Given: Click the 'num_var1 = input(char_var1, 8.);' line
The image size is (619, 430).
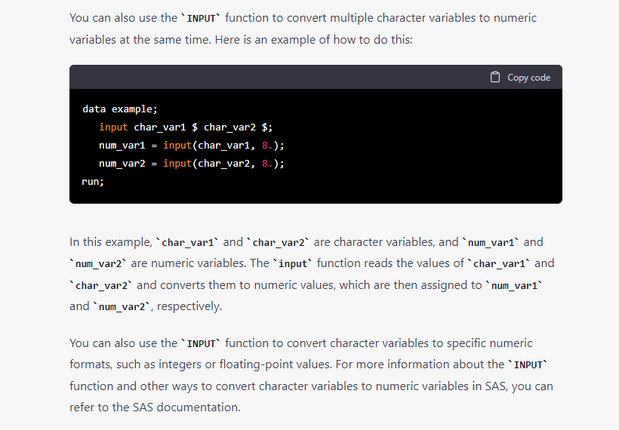Looking at the screenshot, I should (191, 145).
